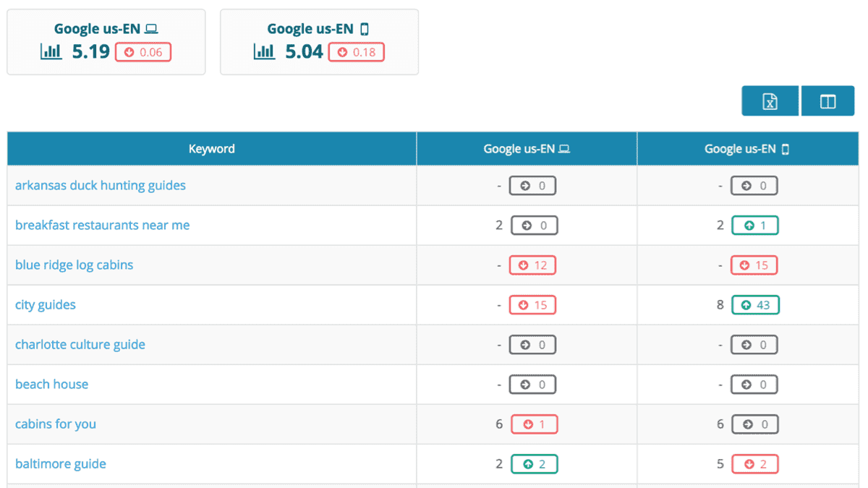
Task: Open the blue ridge log cabins keyword
Action: (x=75, y=265)
